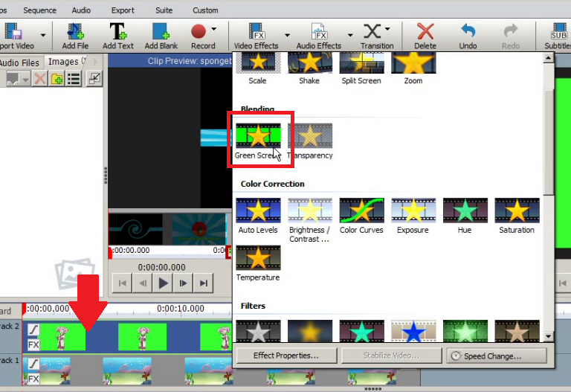Image resolution: width=571 pixels, height=392 pixels.
Task: Open the Export menu
Action: coord(123,10)
